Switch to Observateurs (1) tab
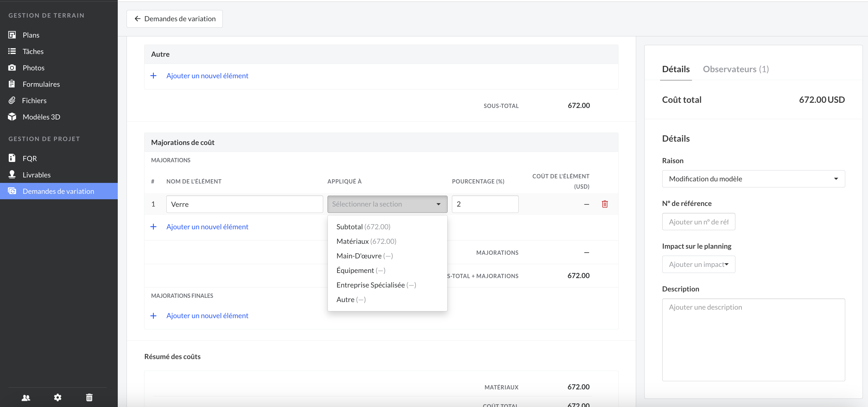Screen dimensions: 868x407 coord(736,69)
